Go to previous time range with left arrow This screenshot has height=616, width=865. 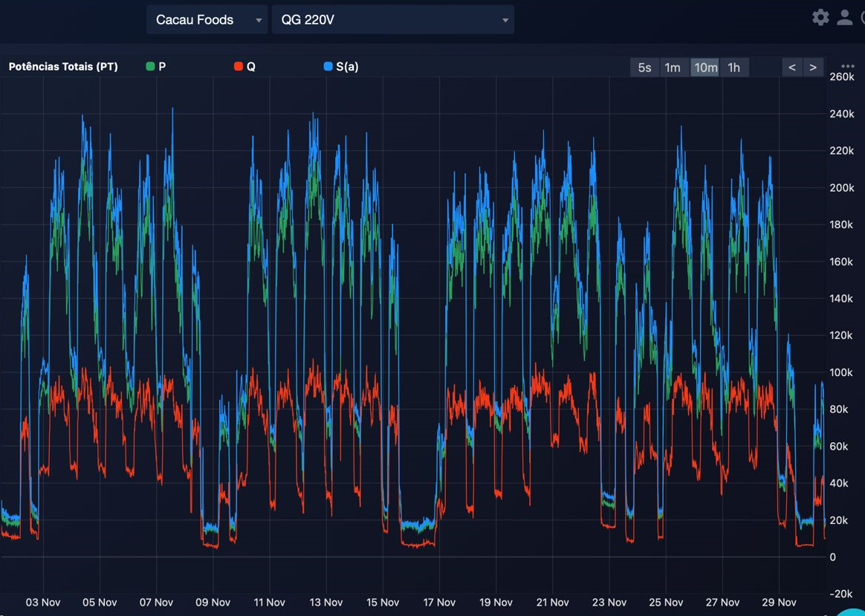pyautogui.click(x=792, y=68)
